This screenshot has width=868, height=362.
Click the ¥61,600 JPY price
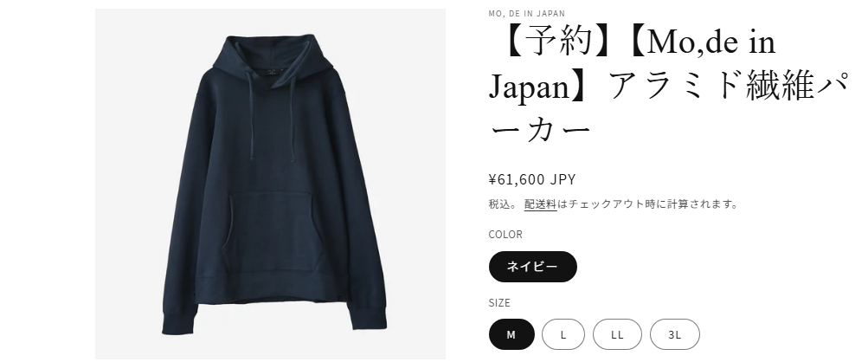(532, 179)
